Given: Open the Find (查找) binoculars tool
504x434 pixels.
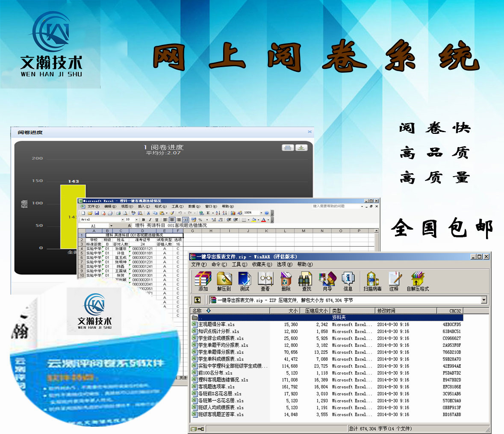Looking at the screenshot, I should (x=307, y=280).
